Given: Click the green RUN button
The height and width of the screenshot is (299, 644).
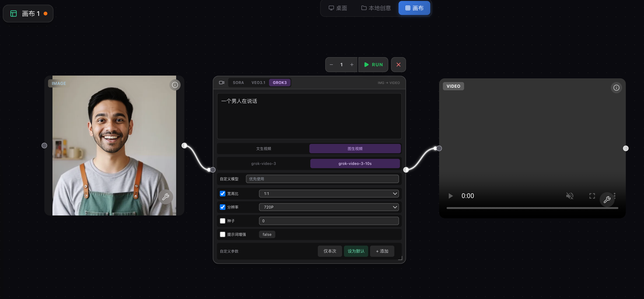Looking at the screenshot, I should (x=373, y=65).
